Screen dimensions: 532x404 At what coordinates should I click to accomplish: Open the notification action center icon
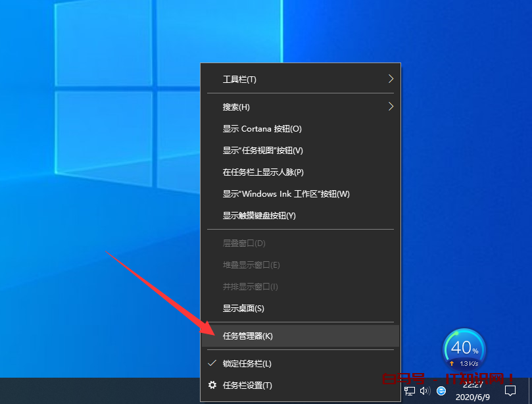pos(510,391)
